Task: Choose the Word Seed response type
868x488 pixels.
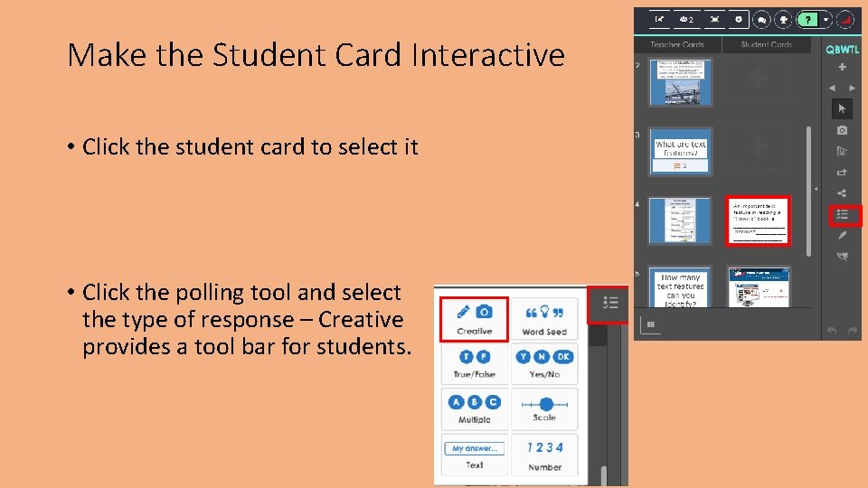Action: tap(544, 319)
